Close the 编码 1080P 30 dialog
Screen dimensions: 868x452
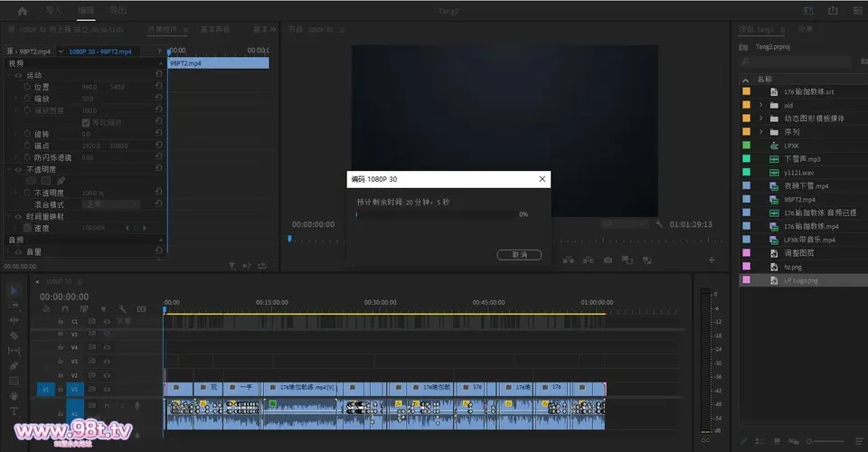542,179
